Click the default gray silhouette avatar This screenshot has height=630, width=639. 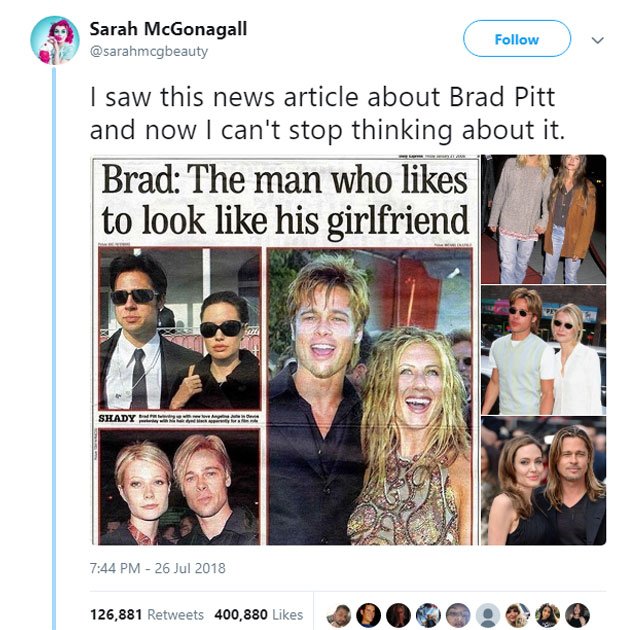488,615
